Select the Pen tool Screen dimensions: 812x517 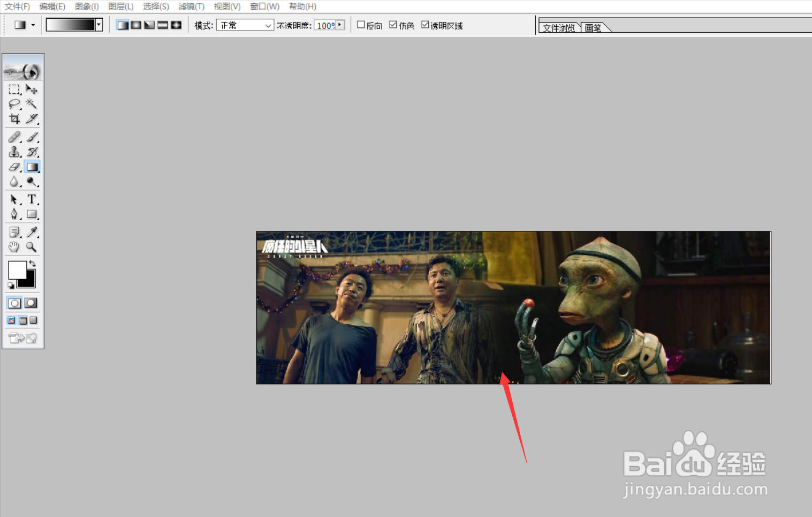click(14, 214)
